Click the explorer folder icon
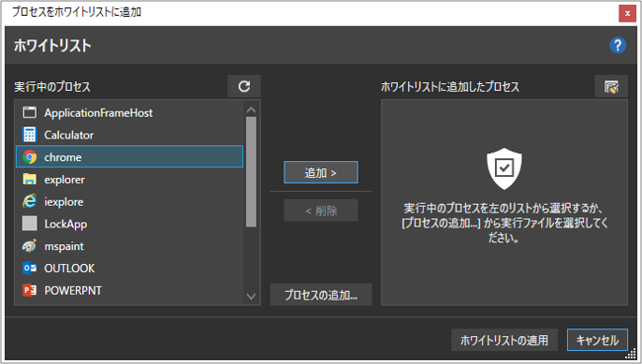The image size is (642, 364). pos(30,179)
